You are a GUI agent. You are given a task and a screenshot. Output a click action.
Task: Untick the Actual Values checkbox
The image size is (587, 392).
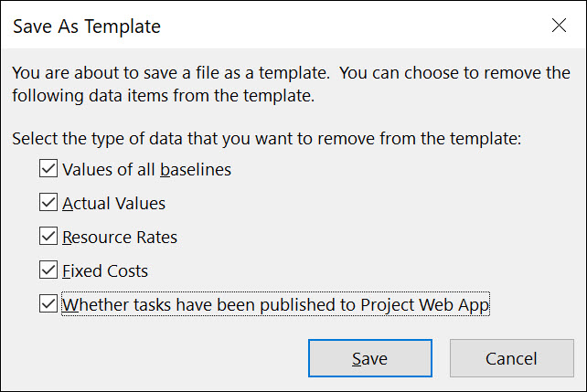coord(48,202)
